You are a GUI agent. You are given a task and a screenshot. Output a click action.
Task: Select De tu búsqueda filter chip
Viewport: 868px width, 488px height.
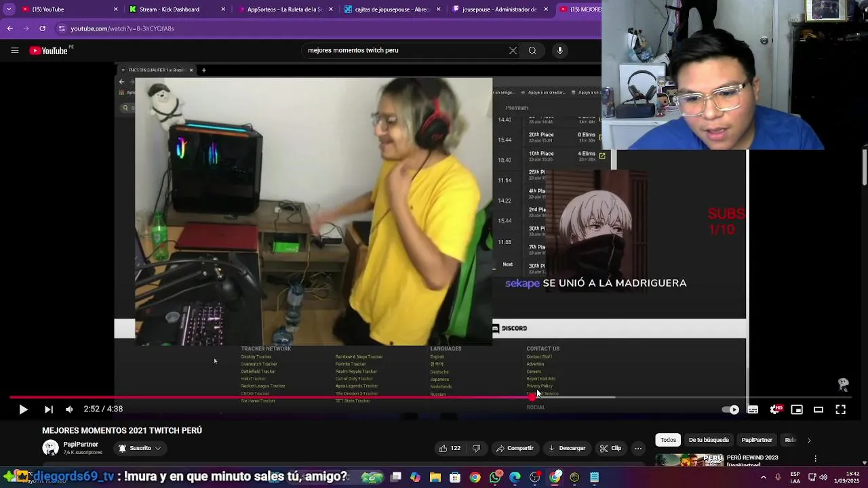(x=709, y=440)
